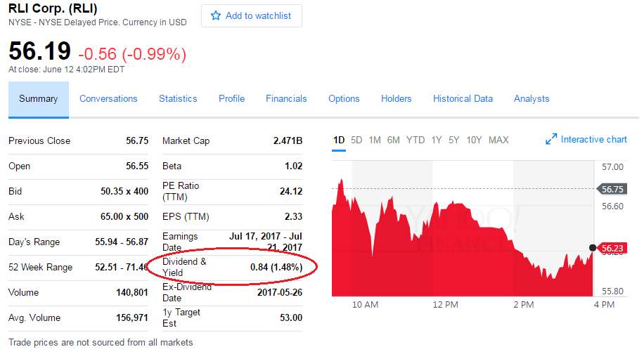Choose the 6M chart range
Screen dimensions: 644x354
coord(393,140)
